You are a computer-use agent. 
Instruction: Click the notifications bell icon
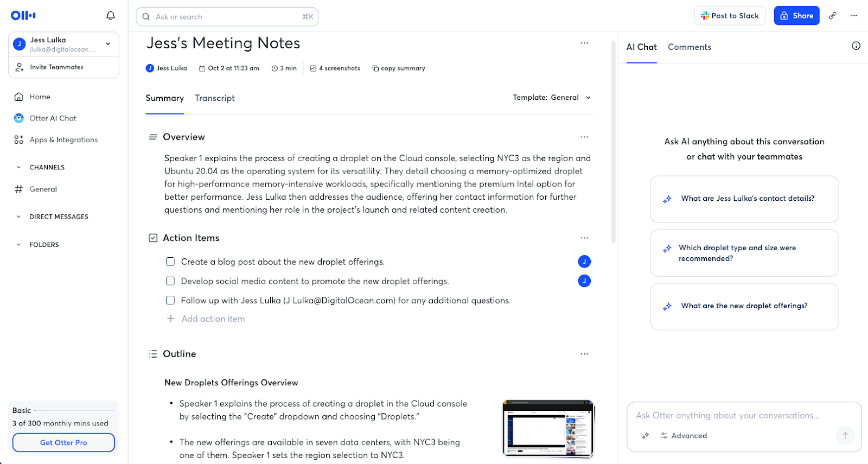coord(111,16)
